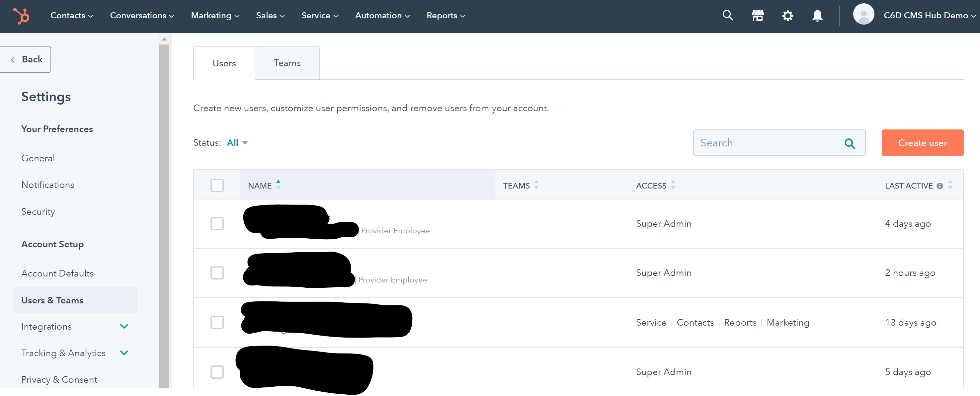Click the Create user button

pyautogui.click(x=922, y=143)
